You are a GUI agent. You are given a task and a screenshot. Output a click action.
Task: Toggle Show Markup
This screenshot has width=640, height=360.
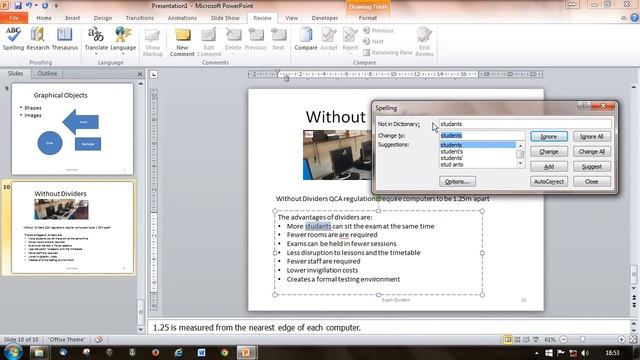pos(153,42)
